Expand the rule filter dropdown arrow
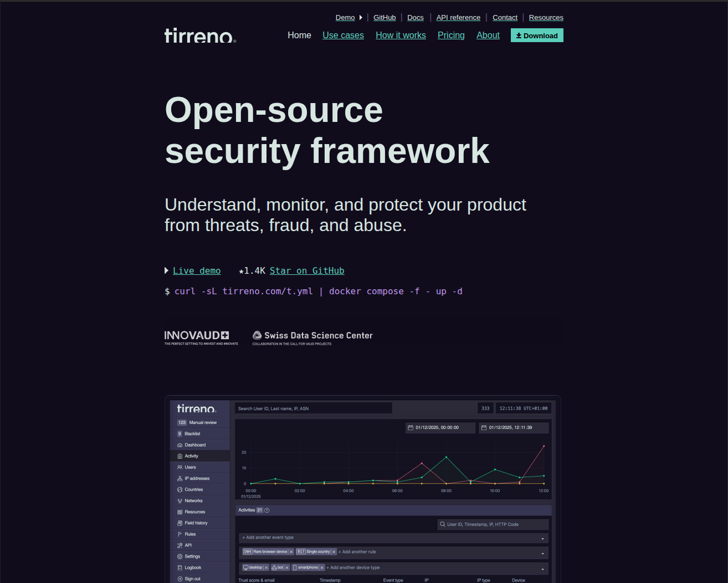728x583 pixels. 542,553
